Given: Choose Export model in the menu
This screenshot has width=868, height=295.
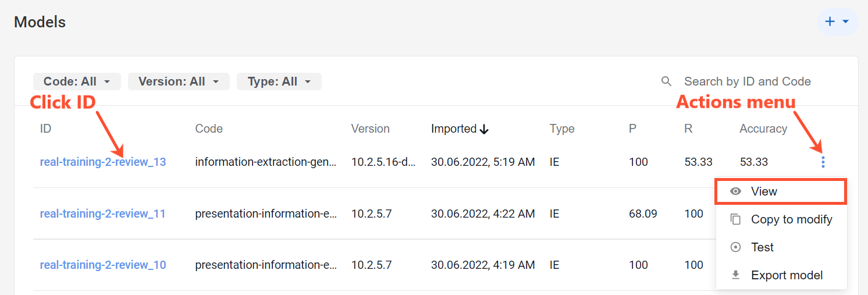Looking at the screenshot, I should tap(781, 275).
